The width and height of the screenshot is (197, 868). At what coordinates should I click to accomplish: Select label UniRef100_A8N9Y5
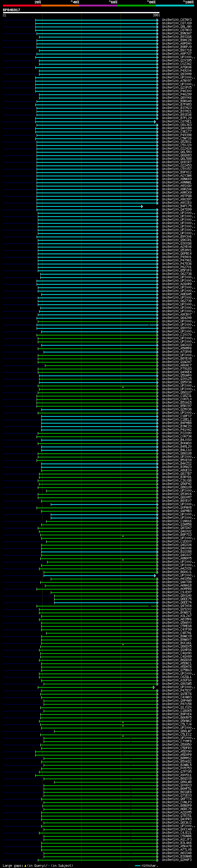[177, 558]
